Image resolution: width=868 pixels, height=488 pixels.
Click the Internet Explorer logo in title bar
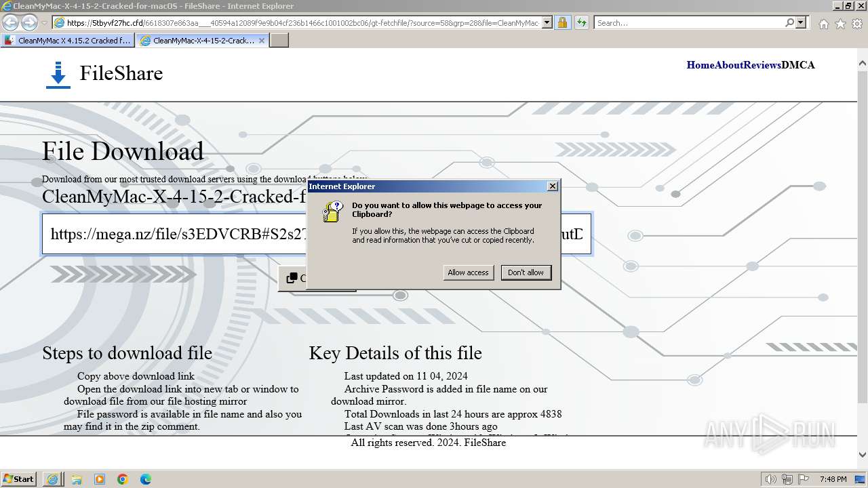pos(7,6)
